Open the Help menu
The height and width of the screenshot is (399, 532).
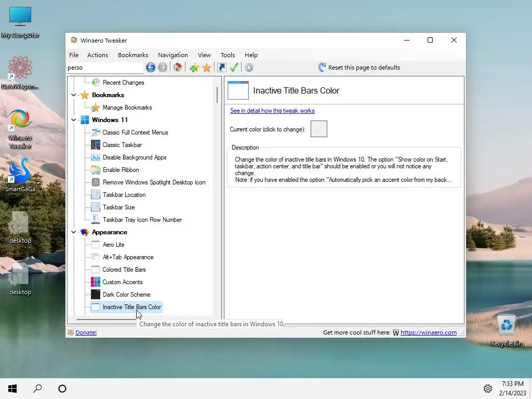pyautogui.click(x=251, y=55)
